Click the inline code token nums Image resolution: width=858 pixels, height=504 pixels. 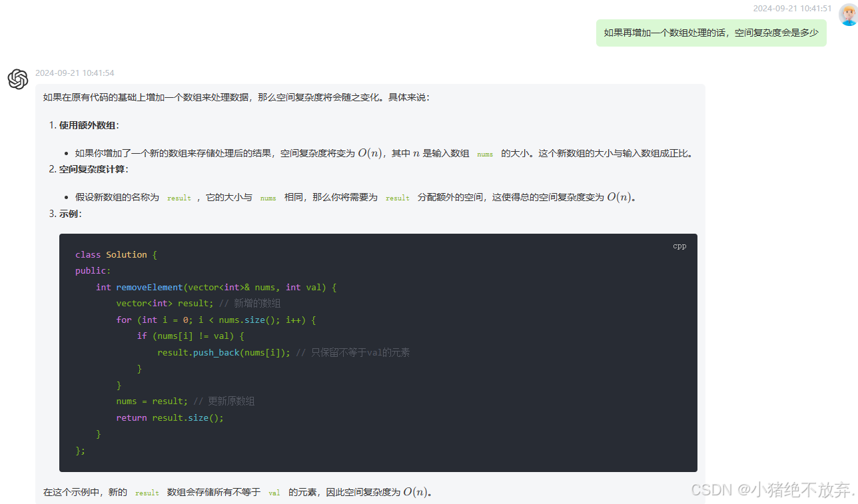[484, 154]
